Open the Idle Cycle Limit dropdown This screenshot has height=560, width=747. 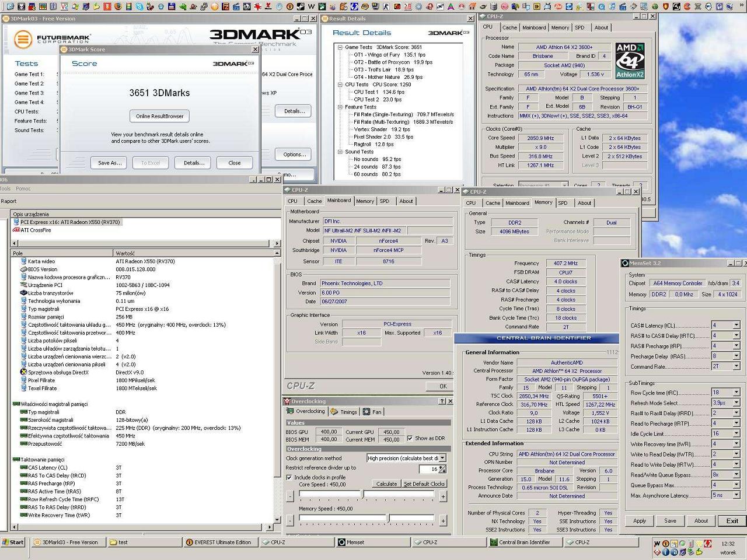736,433
